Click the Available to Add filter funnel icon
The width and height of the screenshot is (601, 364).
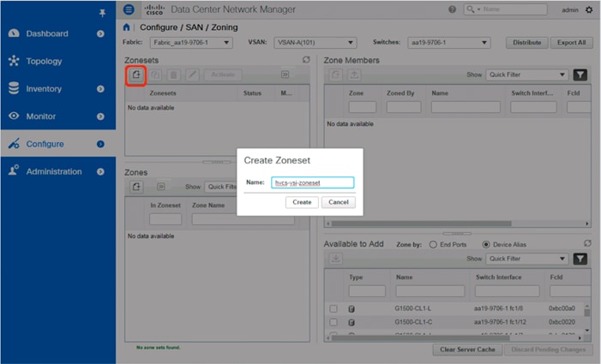(580, 259)
